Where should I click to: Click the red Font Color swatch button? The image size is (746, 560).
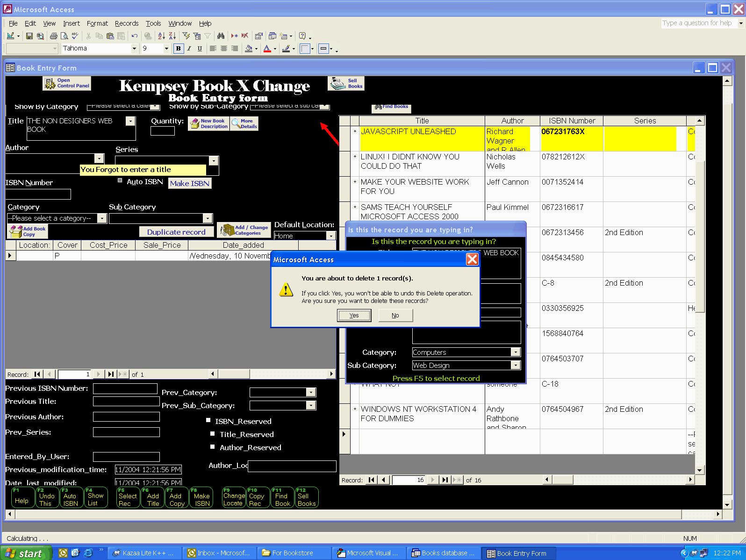tap(267, 48)
